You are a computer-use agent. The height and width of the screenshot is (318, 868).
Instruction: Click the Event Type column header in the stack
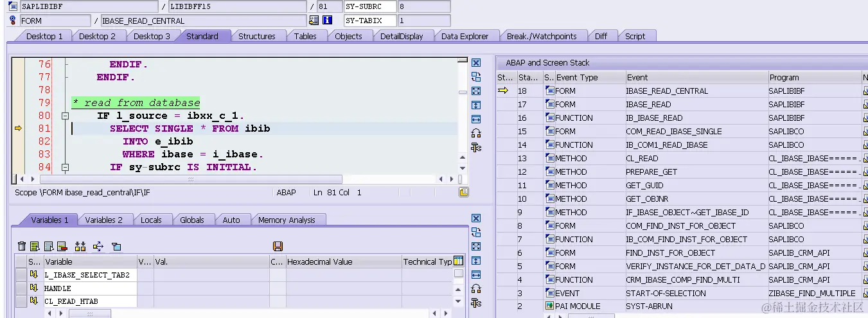589,77
